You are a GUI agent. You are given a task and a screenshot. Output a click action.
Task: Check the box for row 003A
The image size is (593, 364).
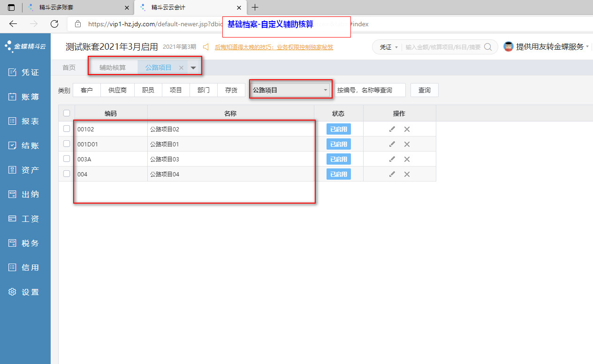click(67, 159)
